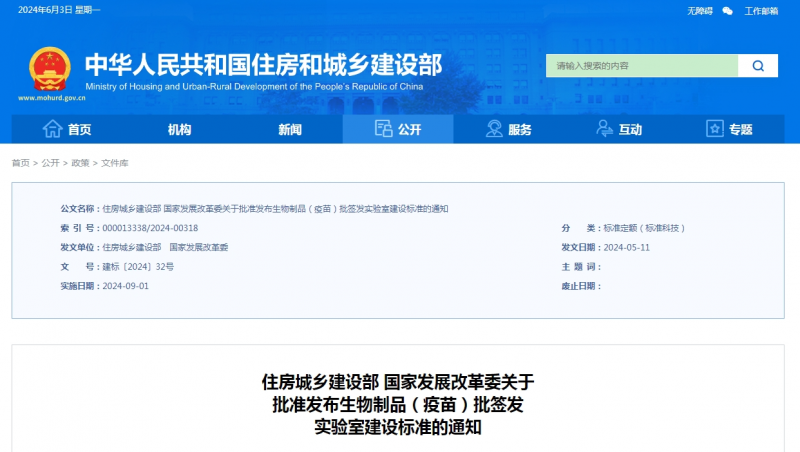Click the ministry name title banner
The height and width of the screenshot is (452, 800).
[x=262, y=65]
